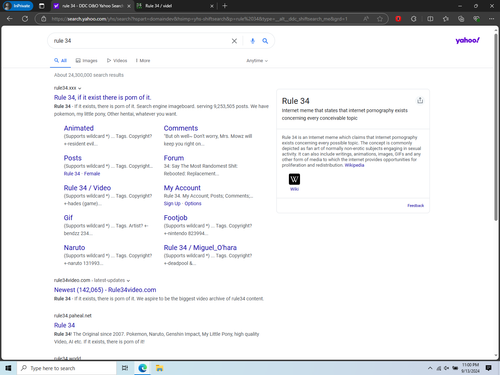Close the Rule 34 / video tab
The image size is (500, 375).
212,6
